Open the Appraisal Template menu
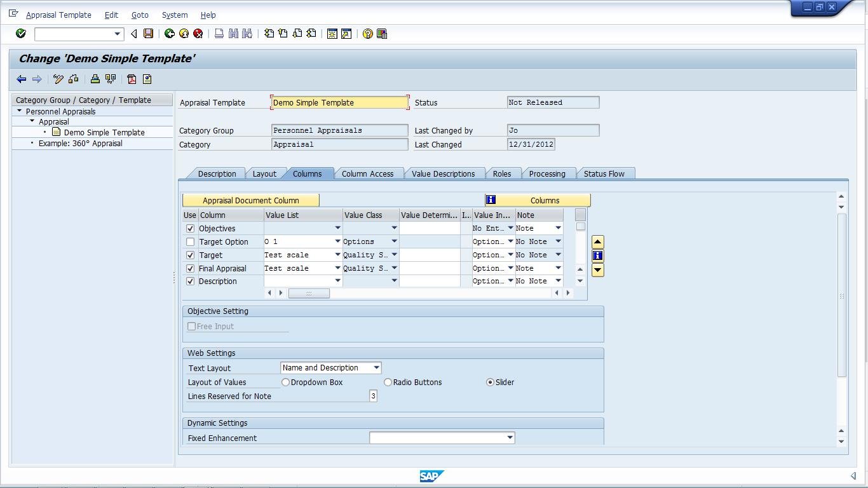Screen dimensions: 868x488 (58, 15)
